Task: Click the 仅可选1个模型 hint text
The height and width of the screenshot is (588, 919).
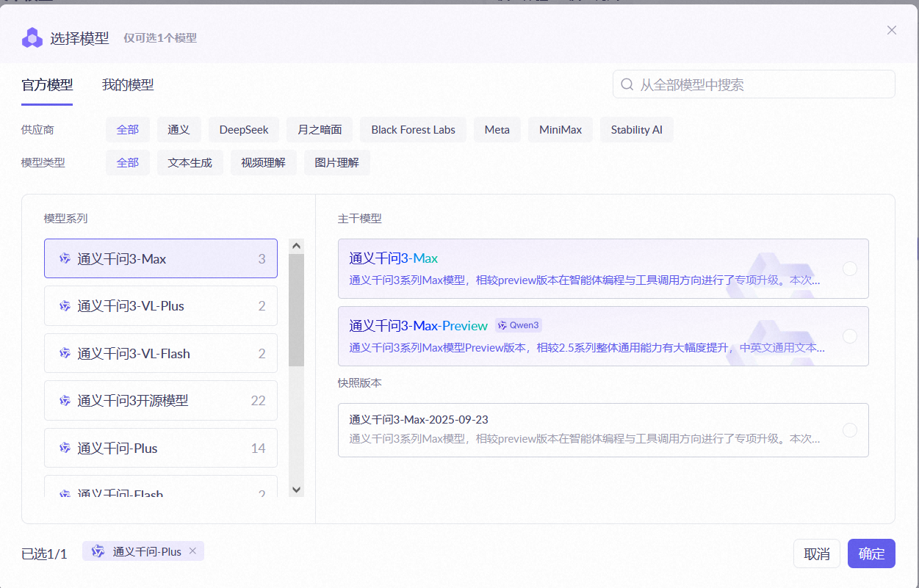Action: 160,38
